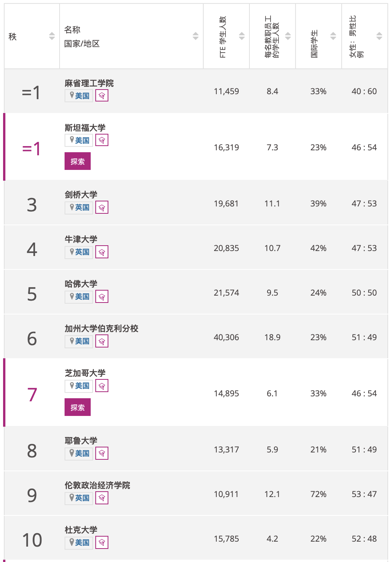Open 伦敦政治经济学院 university link
Screen dimensions: 392x562
pyautogui.click(x=97, y=485)
